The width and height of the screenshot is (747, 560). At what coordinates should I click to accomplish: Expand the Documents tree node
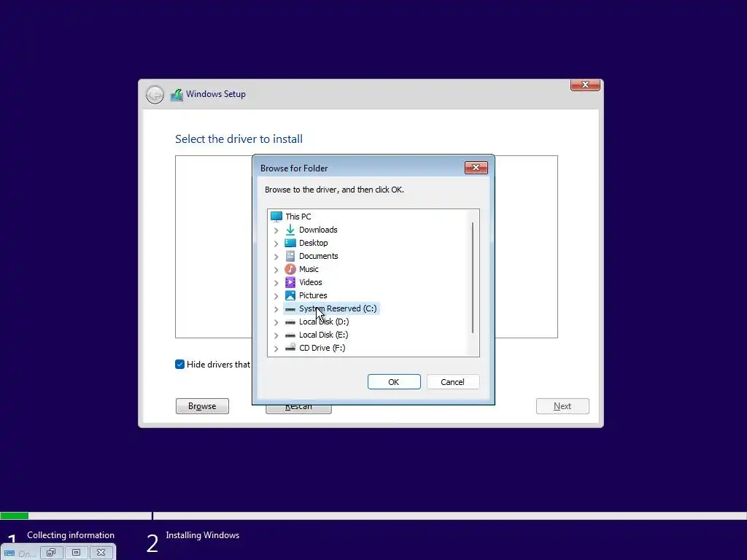(x=276, y=256)
